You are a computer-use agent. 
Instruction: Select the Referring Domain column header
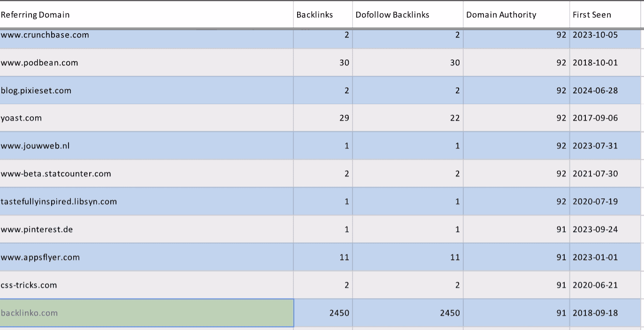146,15
